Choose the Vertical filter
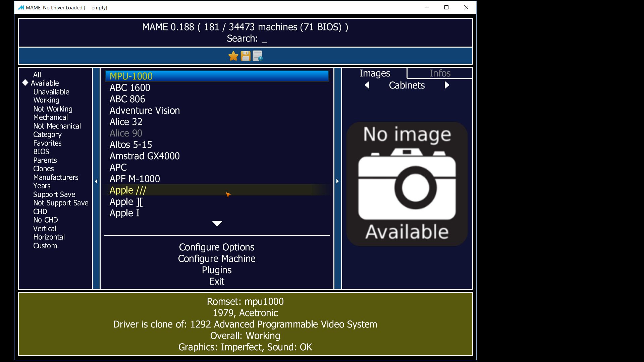 [45, 229]
